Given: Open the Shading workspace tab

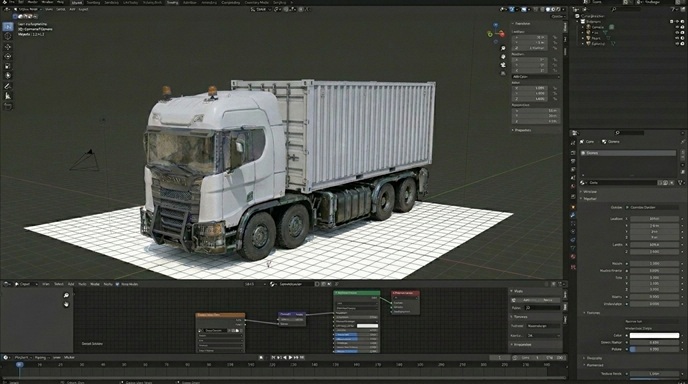Looking at the screenshot, I should 173,2.
